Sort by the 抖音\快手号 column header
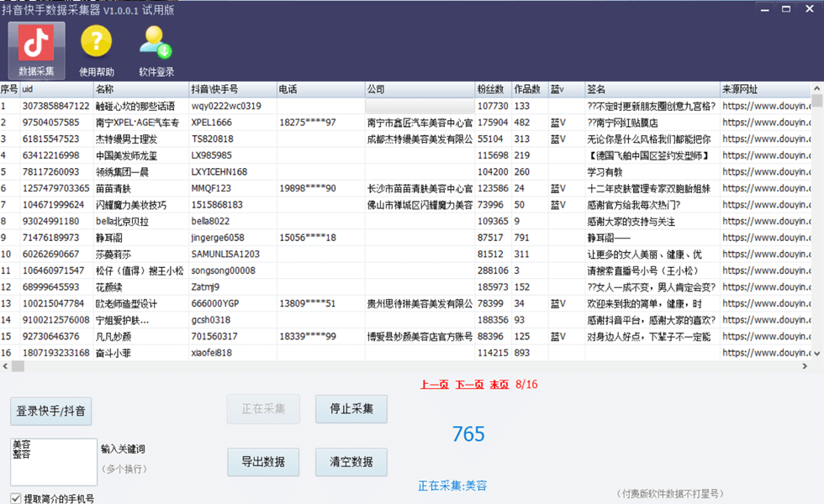 233,89
